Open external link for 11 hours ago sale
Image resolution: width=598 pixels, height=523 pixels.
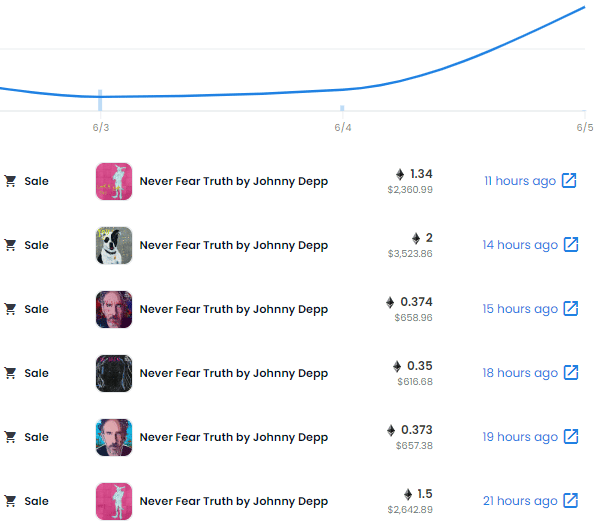coord(569,181)
